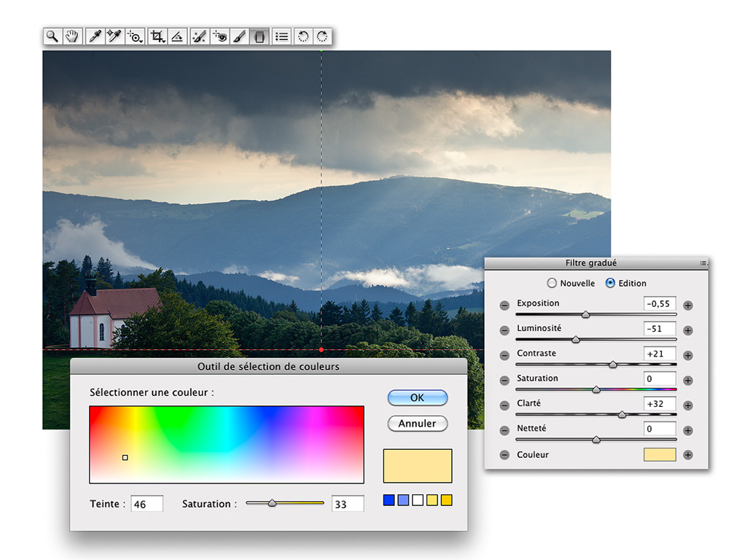729x560 pixels.
Task: Click the large pale yellow preview swatch
Action: tap(418, 466)
